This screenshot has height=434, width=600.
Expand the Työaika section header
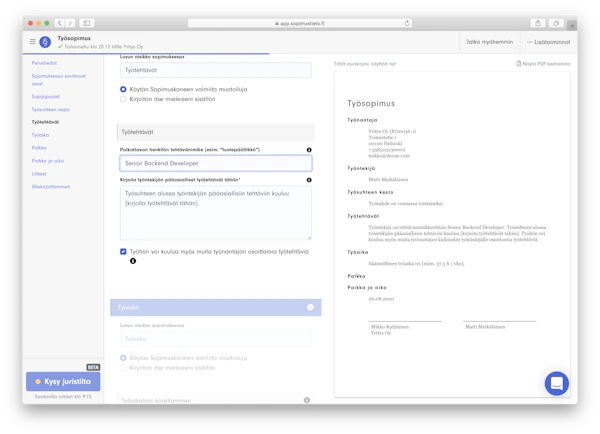point(216,307)
